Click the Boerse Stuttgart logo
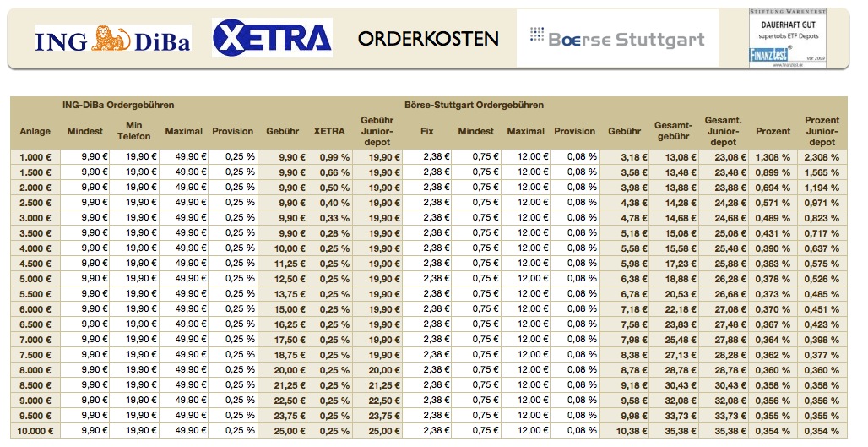 617,38
